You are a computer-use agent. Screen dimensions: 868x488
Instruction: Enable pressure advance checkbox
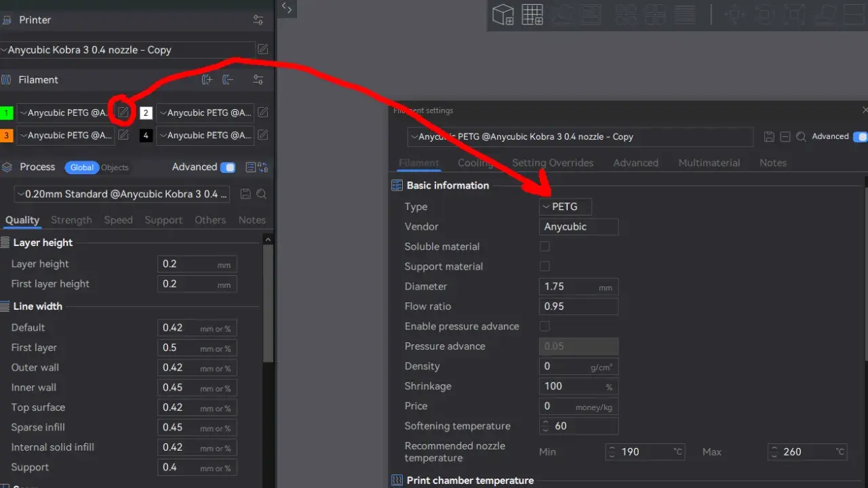pos(545,326)
